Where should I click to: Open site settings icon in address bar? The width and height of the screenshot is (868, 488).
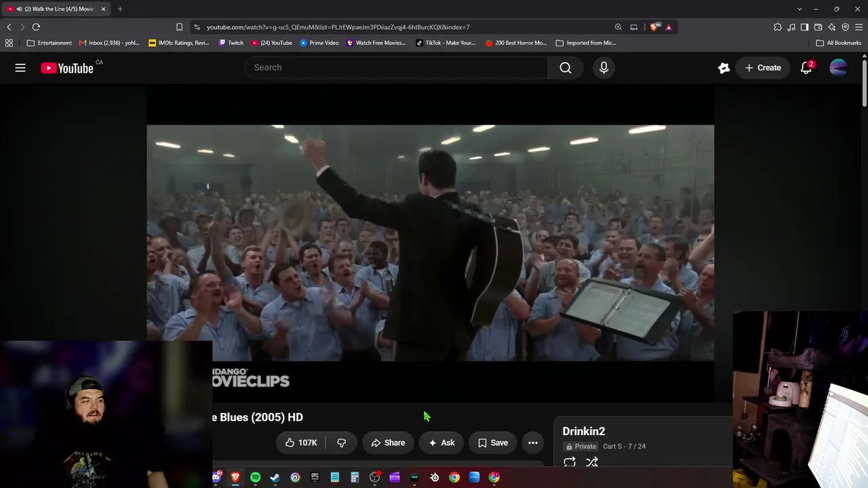[x=197, y=27]
